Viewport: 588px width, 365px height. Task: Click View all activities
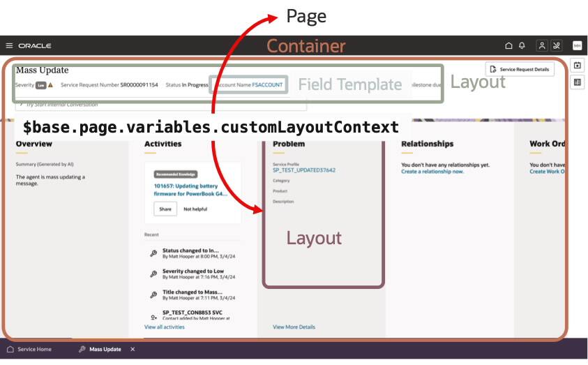coord(164,327)
